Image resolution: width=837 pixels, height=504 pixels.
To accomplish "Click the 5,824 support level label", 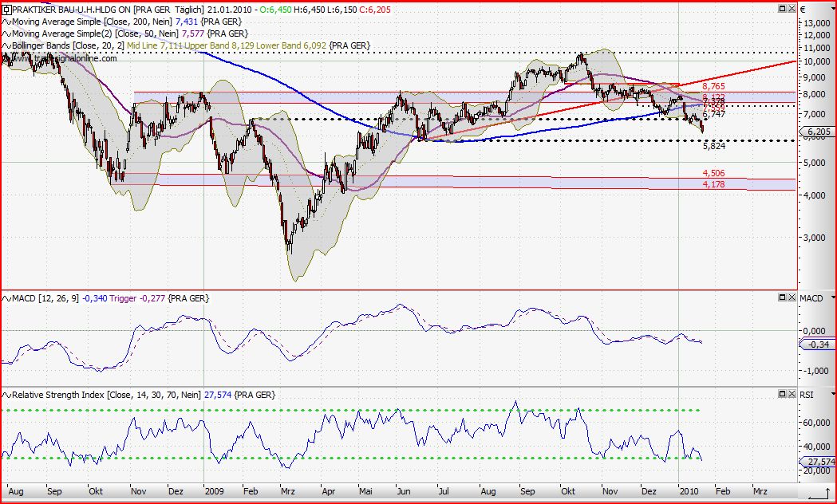I will click(x=714, y=146).
